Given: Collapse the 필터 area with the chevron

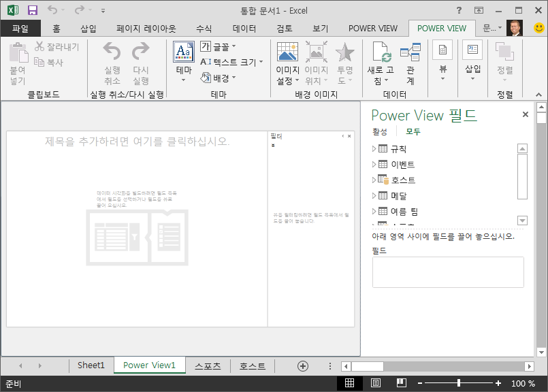Looking at the screenshot, I should 343,136.
